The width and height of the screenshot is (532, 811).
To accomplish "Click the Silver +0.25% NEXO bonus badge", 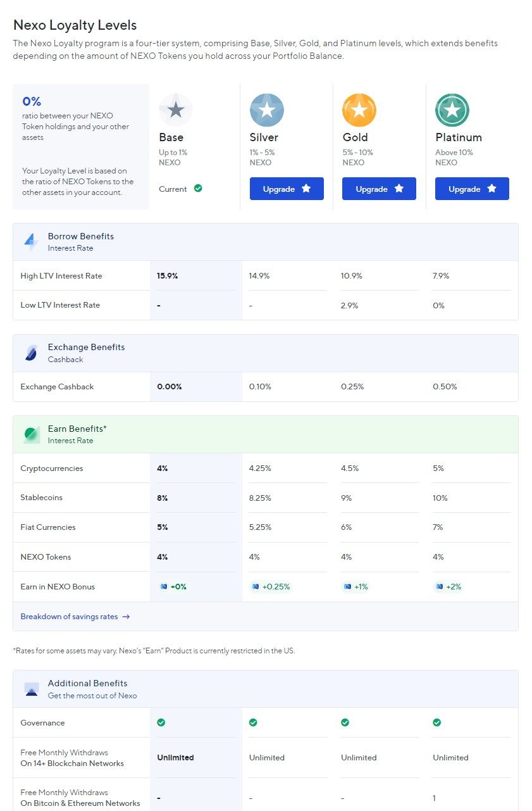I will [x=271, y=587].
